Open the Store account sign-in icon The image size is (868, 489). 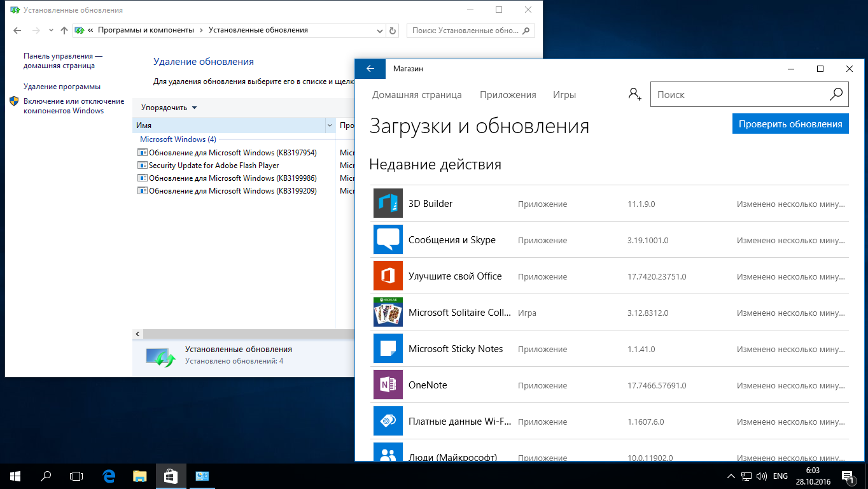point(634,94)
